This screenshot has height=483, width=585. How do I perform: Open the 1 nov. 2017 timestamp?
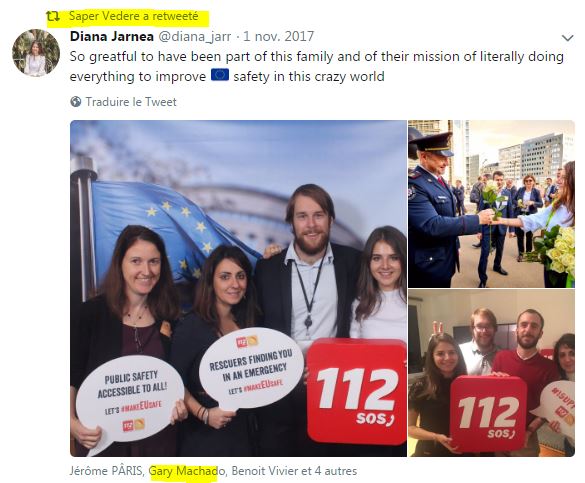click(x=279, y=37)
